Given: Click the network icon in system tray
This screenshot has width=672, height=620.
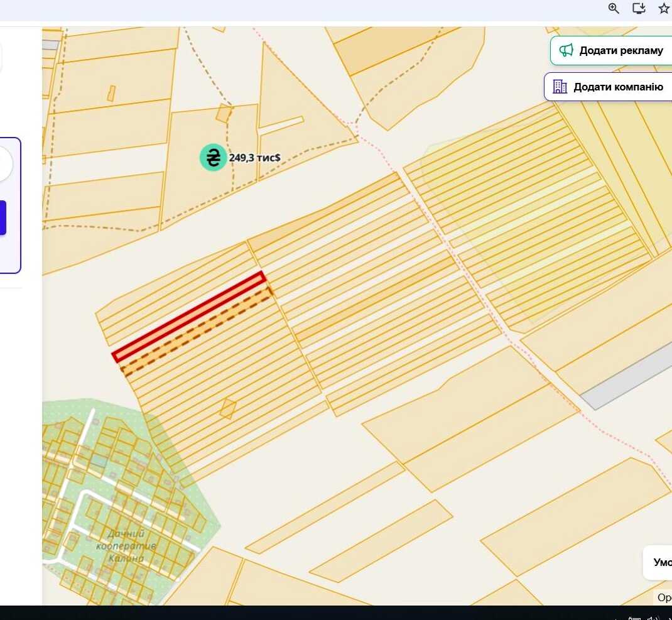Looking at the screenshot, I should (x=634, y=618).
